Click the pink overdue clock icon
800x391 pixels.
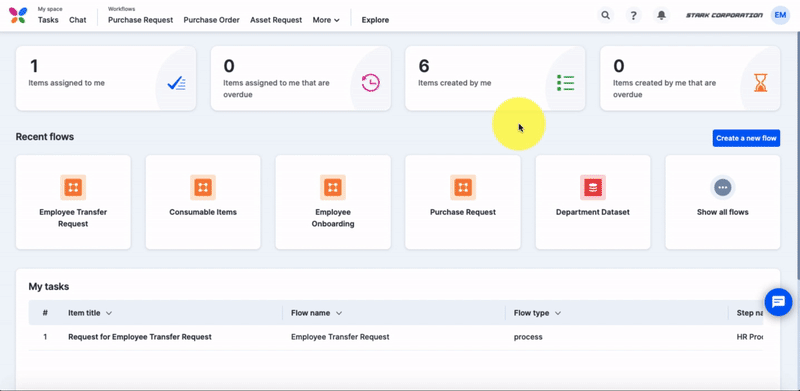(x=370, y=83)
